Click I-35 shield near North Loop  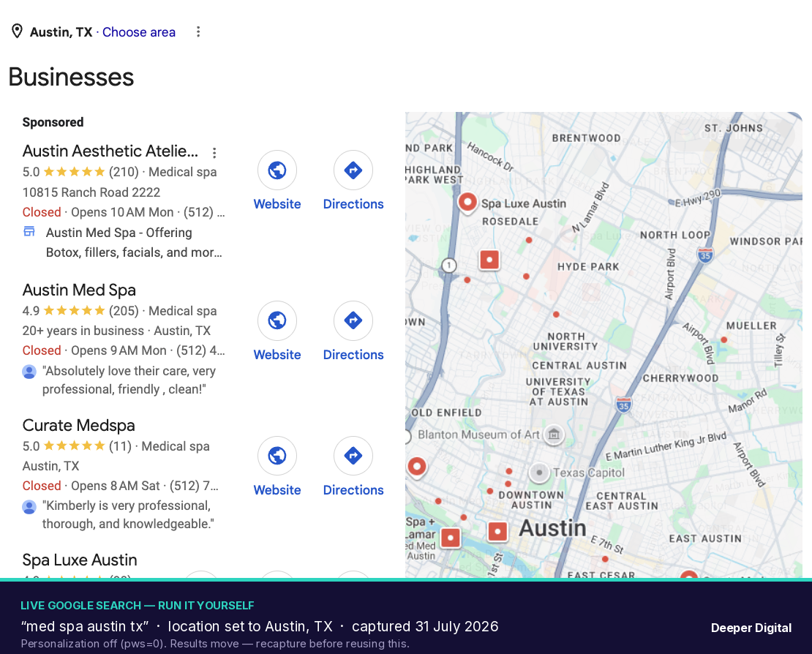[x=704, y=255]
